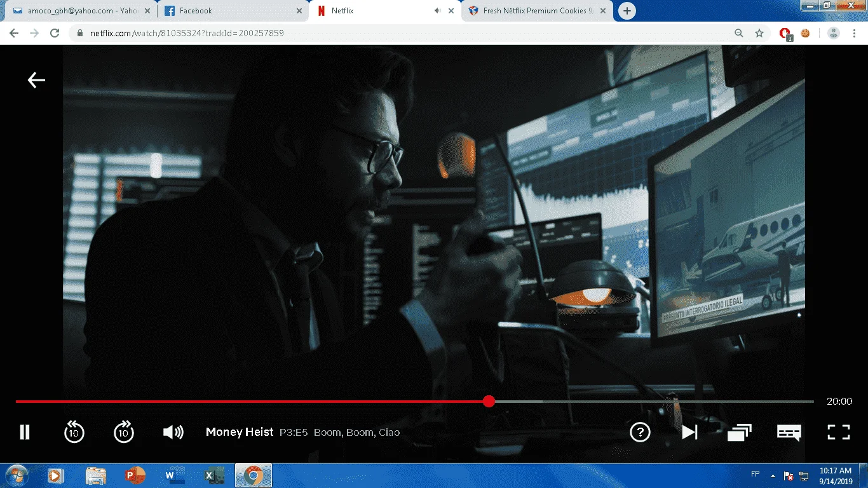The image size is (868, 488).
Task: Close the Yahoo mail tab
Action: coord(148,11)
